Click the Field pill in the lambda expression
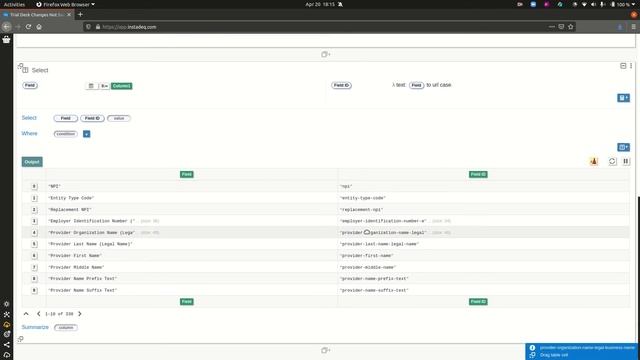 click(x=416, y=85)
